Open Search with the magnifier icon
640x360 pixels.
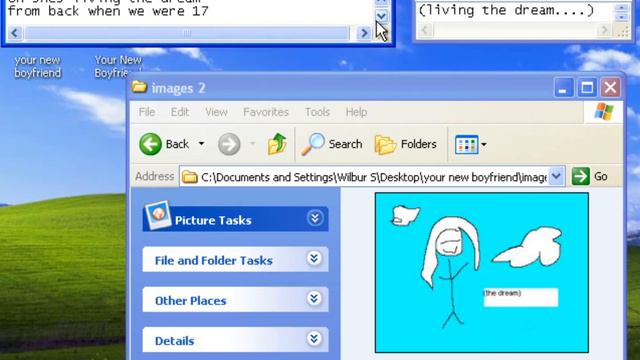pyautogui.click(x=332, y=144)
